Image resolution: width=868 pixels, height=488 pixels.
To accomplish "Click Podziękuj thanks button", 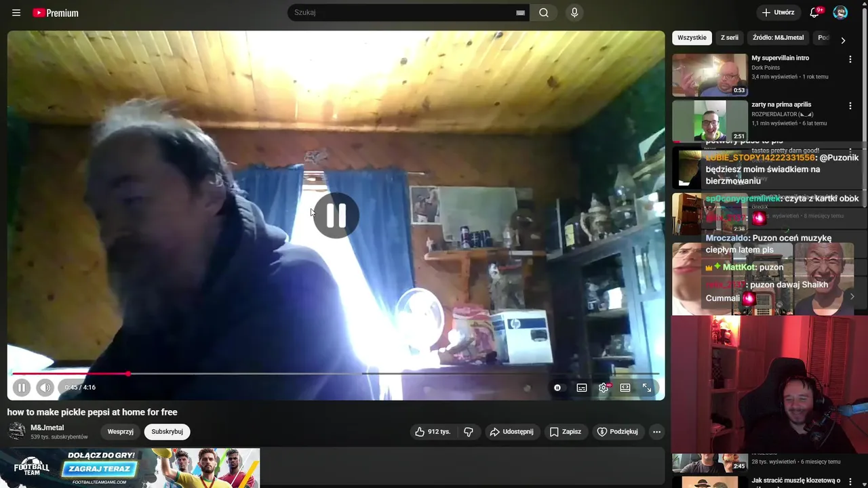I will point(618,432).
